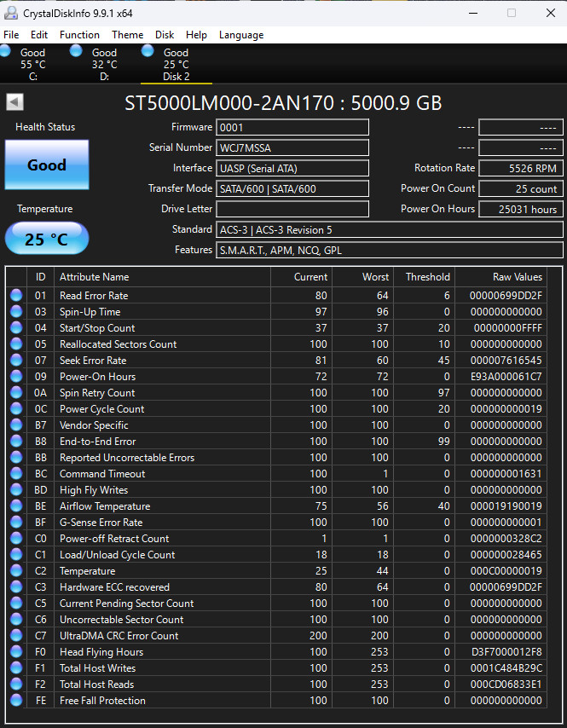Click the Features field S.M.A.R.T., APM, NCQ, GPL
This screenshot has height=728, width=567.
(x=389, y=250)
